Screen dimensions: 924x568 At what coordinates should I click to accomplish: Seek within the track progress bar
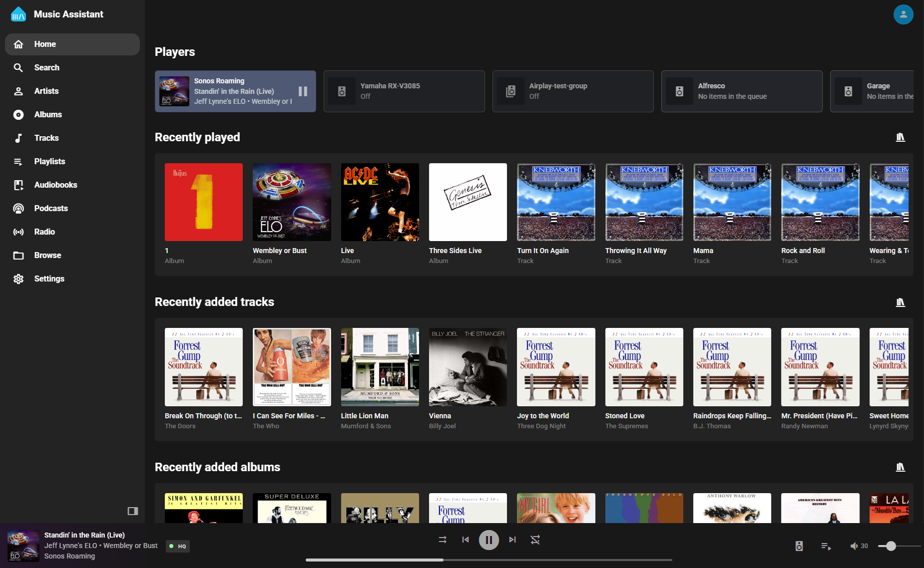tap(489, 560)
